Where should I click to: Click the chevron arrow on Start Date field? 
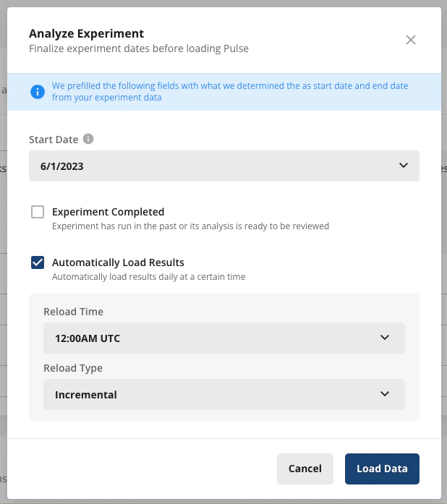point(404,166)
